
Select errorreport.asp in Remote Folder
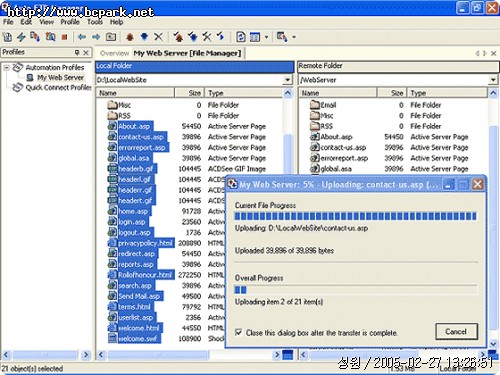click(344, 158)
